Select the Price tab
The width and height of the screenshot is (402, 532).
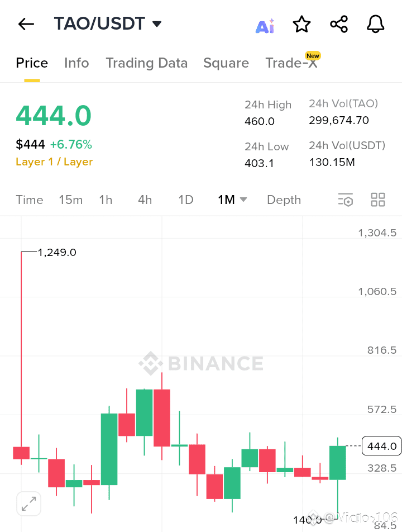(x=32, y=63)
